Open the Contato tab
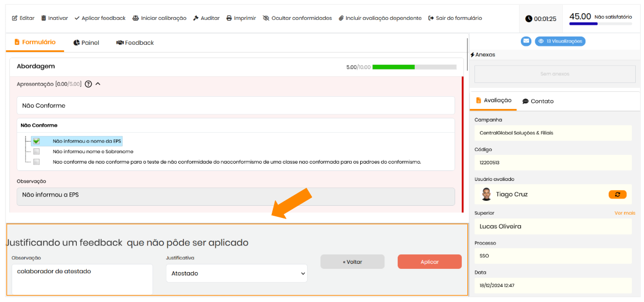 coord(537,101)
